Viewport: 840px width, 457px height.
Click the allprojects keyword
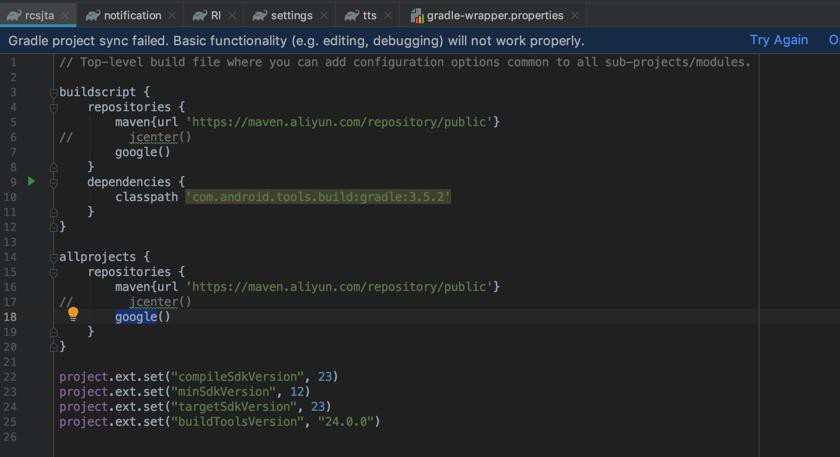pyautogui.click(x=97, y=257)
